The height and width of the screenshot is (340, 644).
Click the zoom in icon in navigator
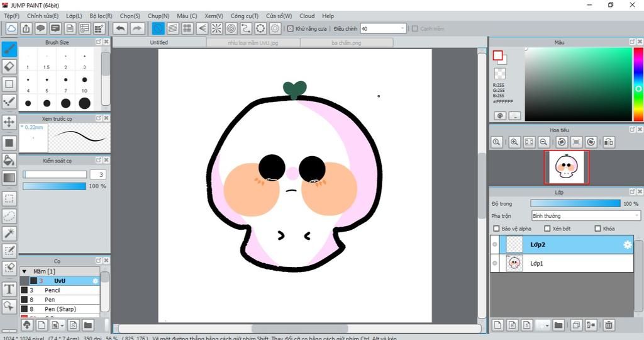(514, 142)
